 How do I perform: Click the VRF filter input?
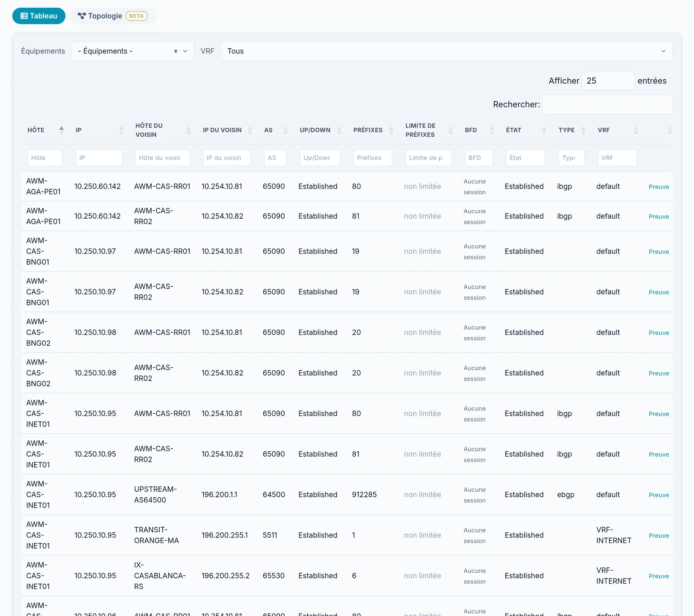[617, 158]
